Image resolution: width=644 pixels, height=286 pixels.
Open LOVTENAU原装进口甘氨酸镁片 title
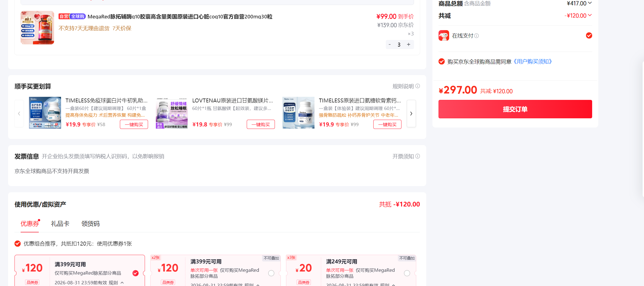233,100
